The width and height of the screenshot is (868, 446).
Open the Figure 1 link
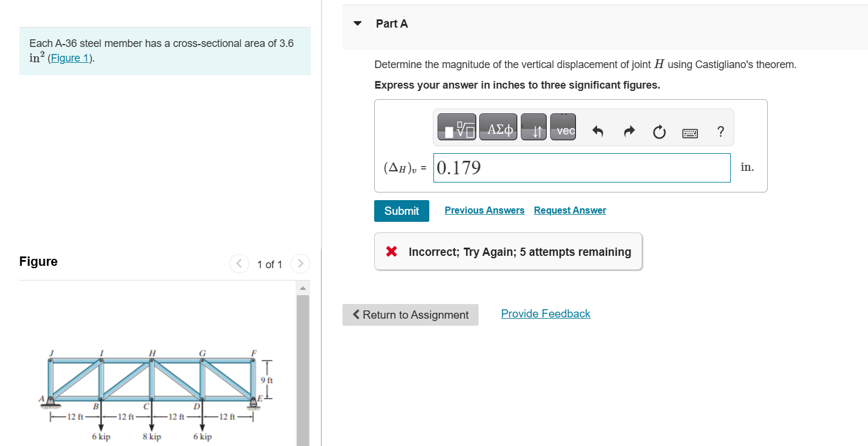point(70,58)
